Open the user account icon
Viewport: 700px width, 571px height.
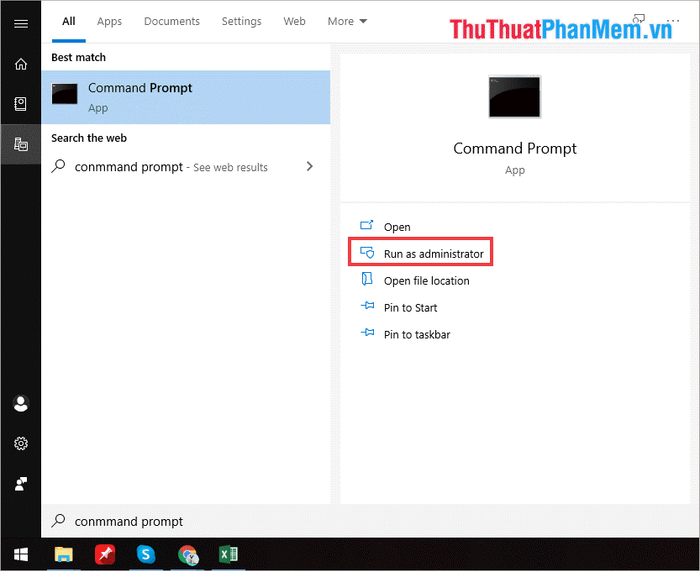click(x=21, y=404)
